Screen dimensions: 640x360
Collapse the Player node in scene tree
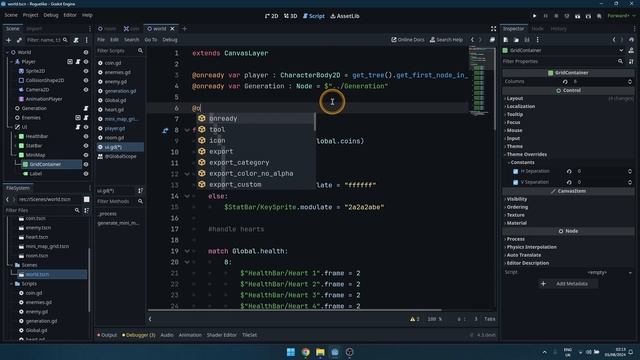(11, 62)
